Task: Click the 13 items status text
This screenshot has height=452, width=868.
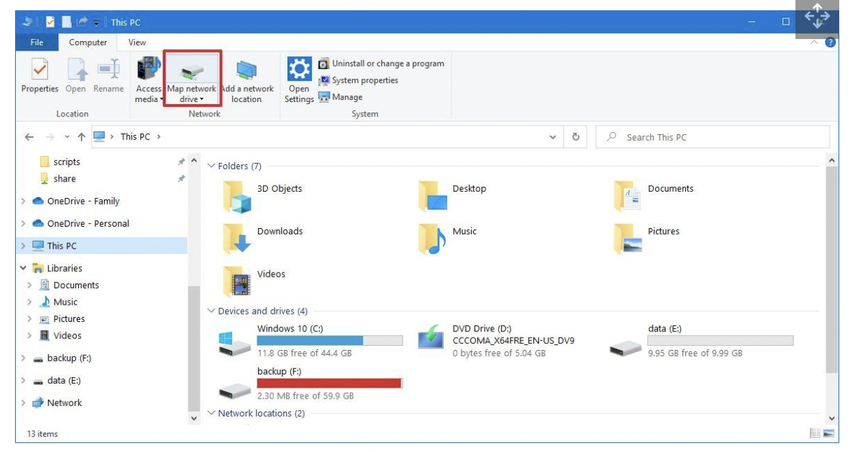Action: pyautogui.click(x=42, y=434)
